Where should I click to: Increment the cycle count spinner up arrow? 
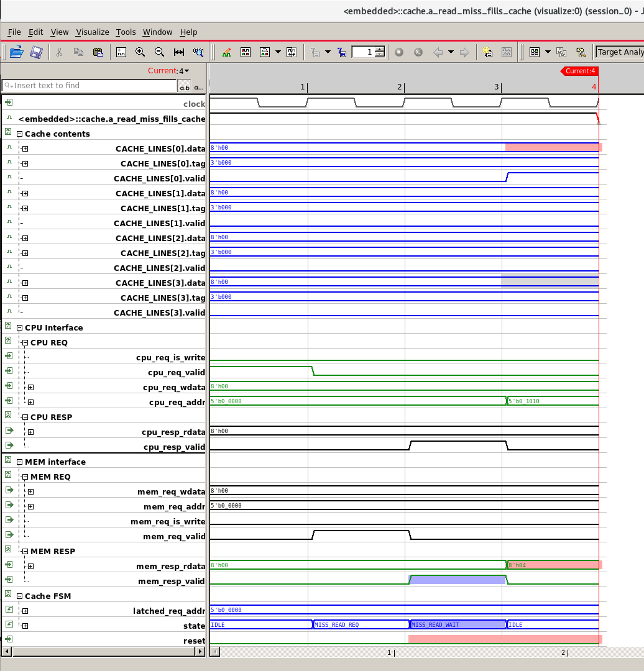click(x=380, y=49)
